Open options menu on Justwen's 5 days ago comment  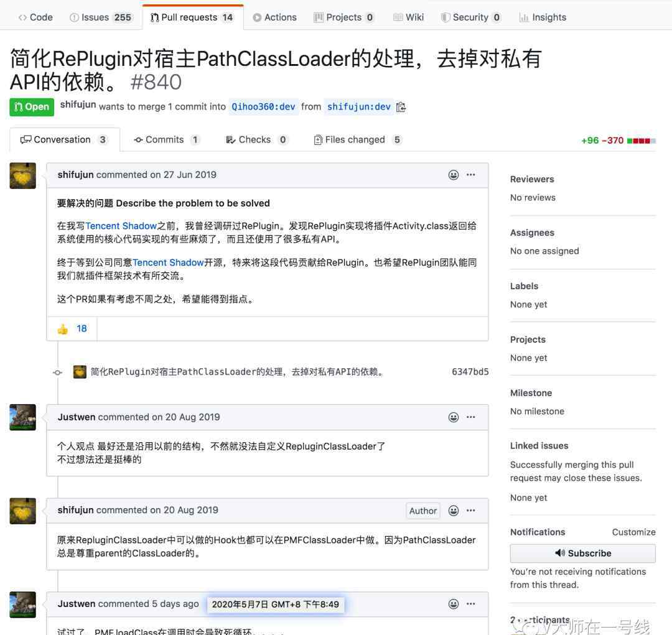[x=470, y=604]
